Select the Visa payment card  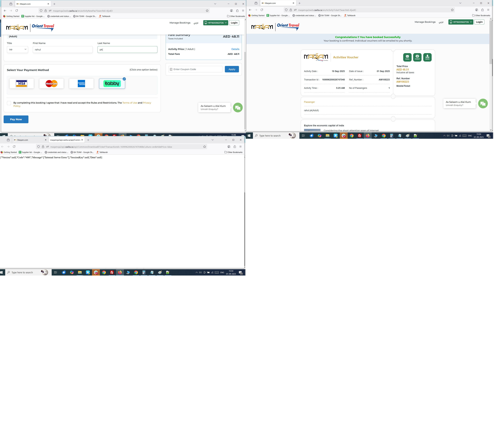pyautogui.click(x=22, y=84)
